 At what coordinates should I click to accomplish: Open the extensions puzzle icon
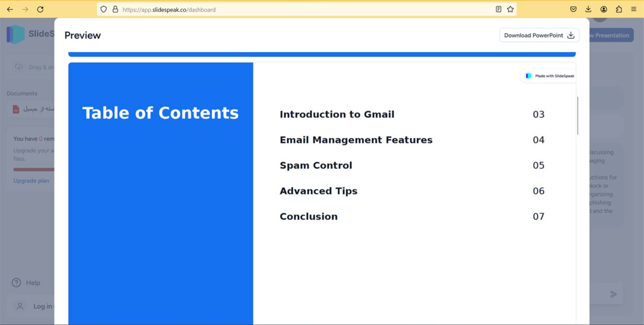point(619,9)
